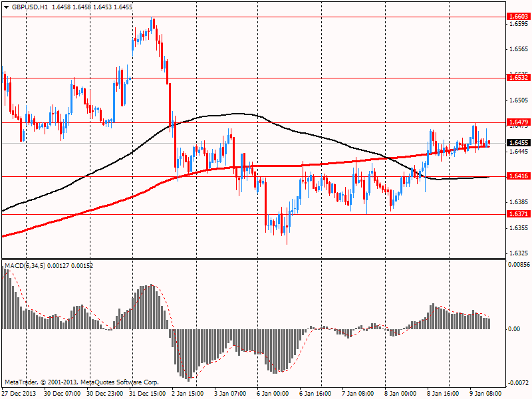Click the 1.6565 price axis value
Screen dimensions: 532x399
pos(519,49)
